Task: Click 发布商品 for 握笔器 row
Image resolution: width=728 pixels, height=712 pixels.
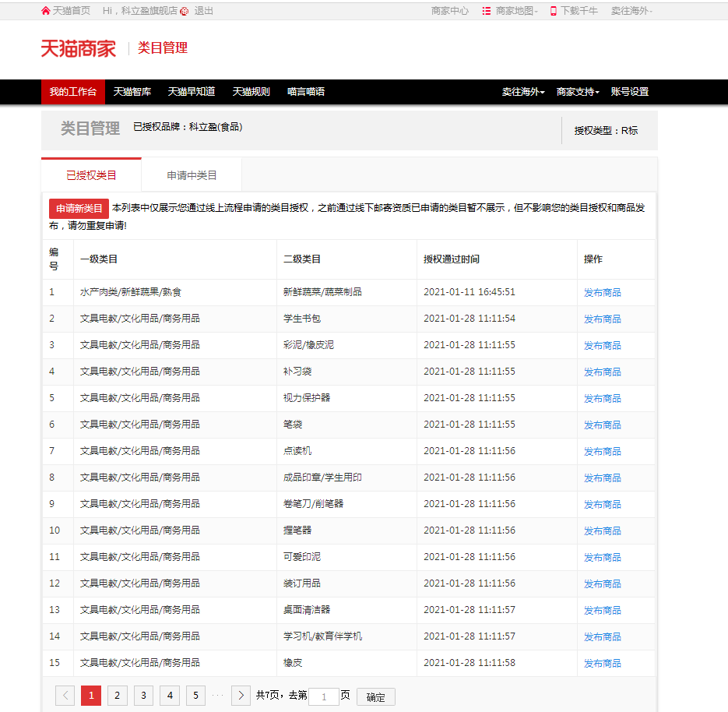Action: (602, 530)
